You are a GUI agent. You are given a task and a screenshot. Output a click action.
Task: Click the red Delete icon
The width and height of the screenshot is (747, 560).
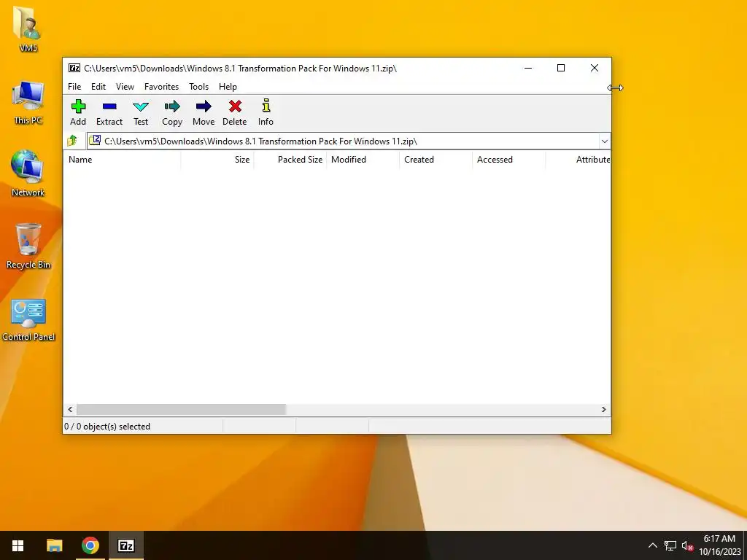[x=235, y=106]
